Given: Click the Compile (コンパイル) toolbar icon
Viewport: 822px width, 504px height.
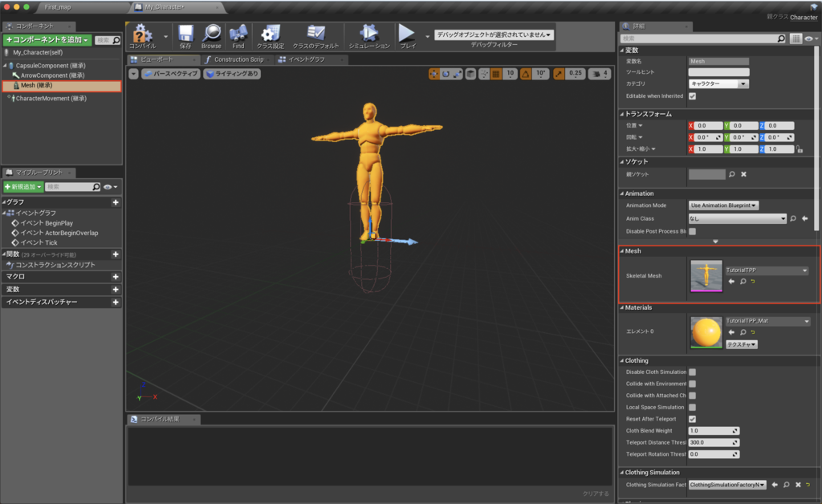Looking at the screenshot, I should coord(141,35).
